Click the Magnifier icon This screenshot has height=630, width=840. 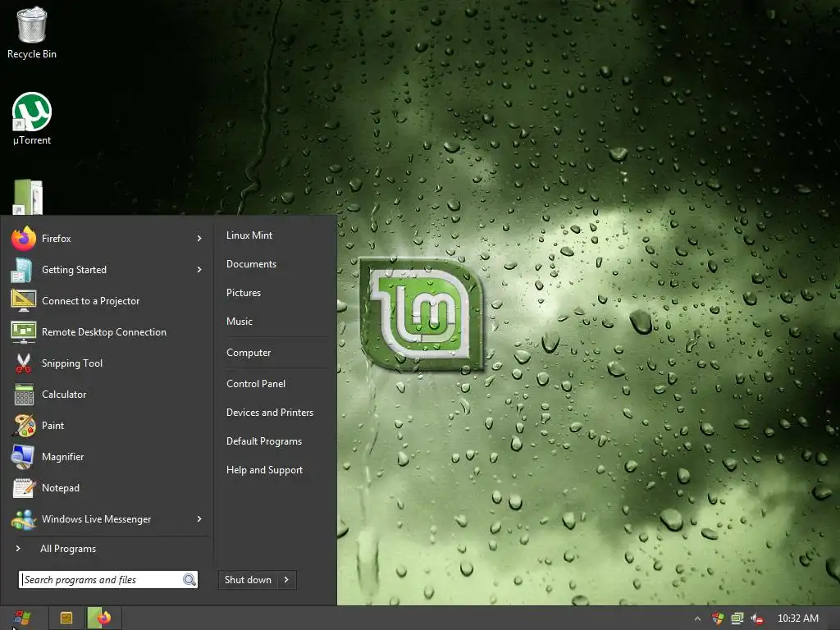[22, 456]
